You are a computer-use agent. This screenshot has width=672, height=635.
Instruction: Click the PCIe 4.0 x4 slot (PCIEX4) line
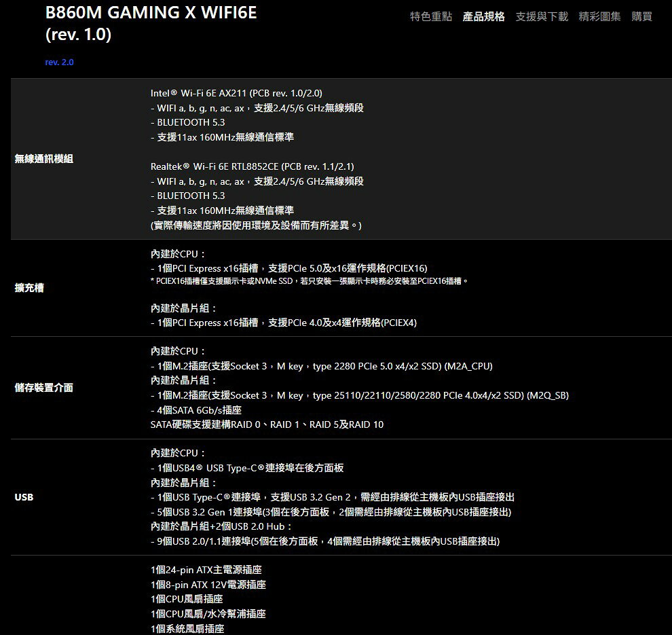(283, 323)
